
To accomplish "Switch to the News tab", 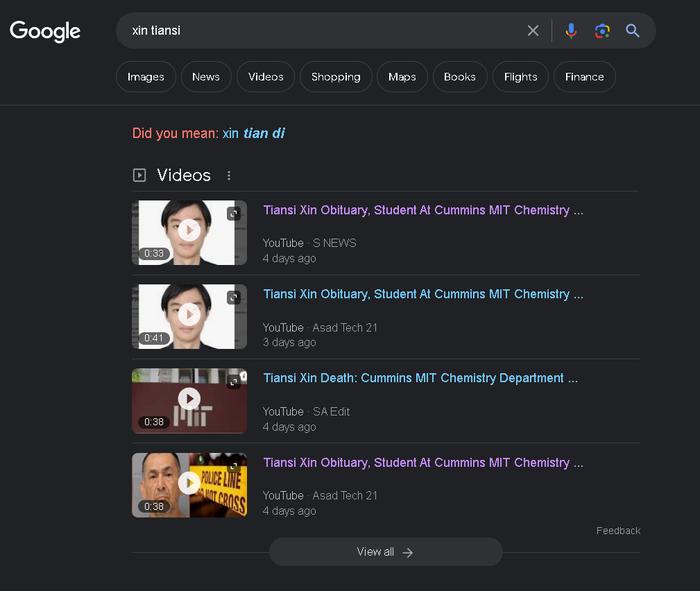I will coord(206,77).
